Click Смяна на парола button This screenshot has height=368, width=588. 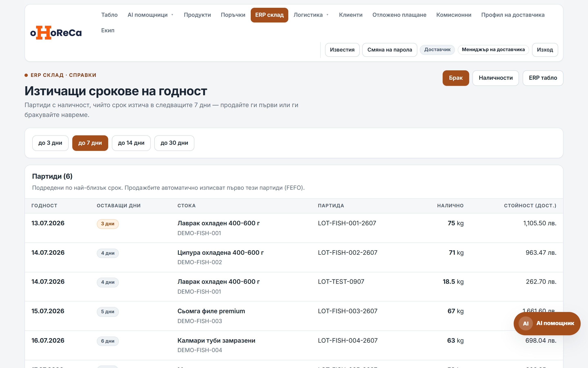click(390, 50)
